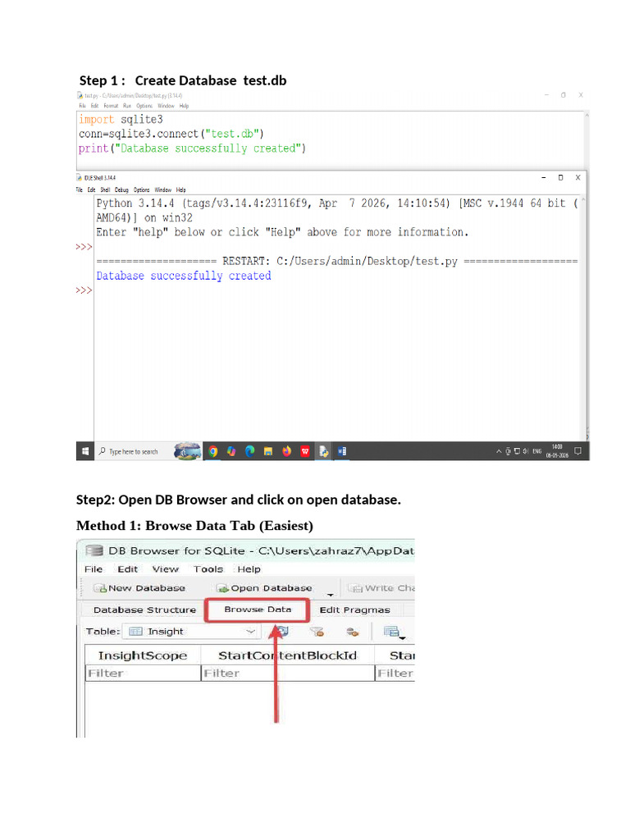Image resolution: width=630 pixels, height=840 pixels.
Task: Open the Windows Start menu
Action: point(84,451)
